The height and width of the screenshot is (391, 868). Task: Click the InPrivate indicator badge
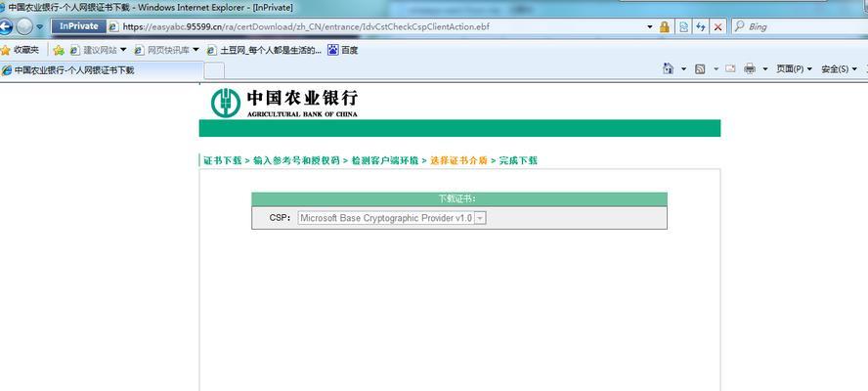(78, 26)
